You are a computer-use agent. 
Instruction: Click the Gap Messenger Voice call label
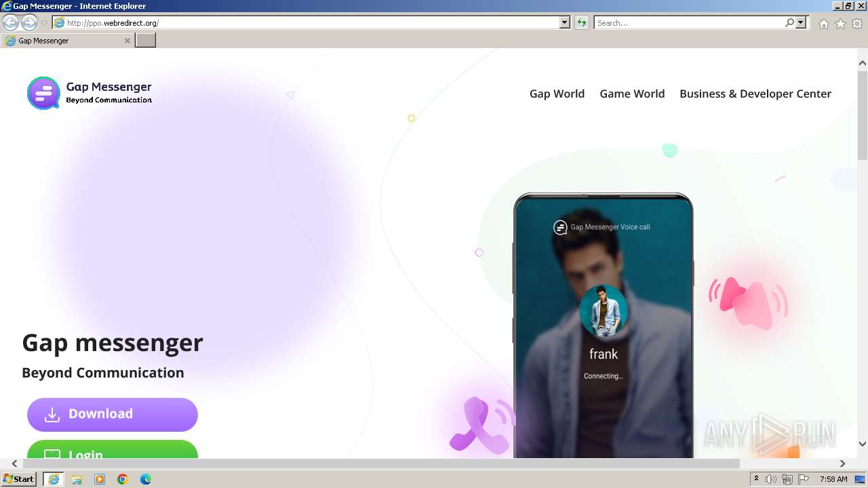tap(610, 227)
